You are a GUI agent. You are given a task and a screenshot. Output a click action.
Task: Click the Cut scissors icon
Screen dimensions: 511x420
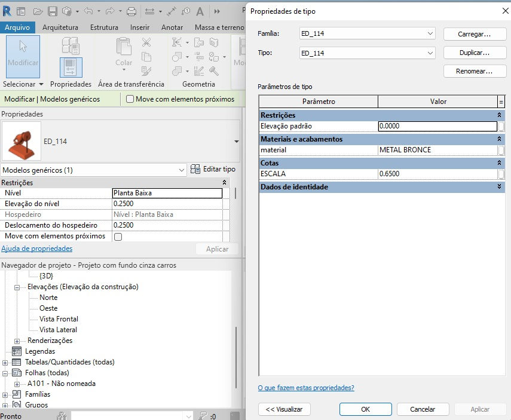[x=146, y=42]
